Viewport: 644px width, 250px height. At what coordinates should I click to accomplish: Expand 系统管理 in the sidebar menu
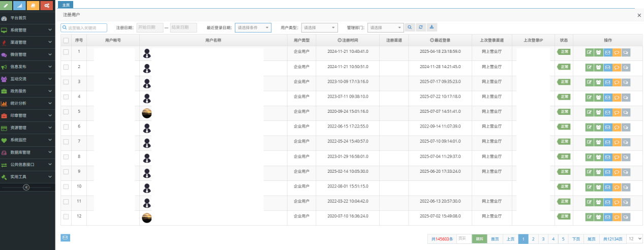coord(27,30)
